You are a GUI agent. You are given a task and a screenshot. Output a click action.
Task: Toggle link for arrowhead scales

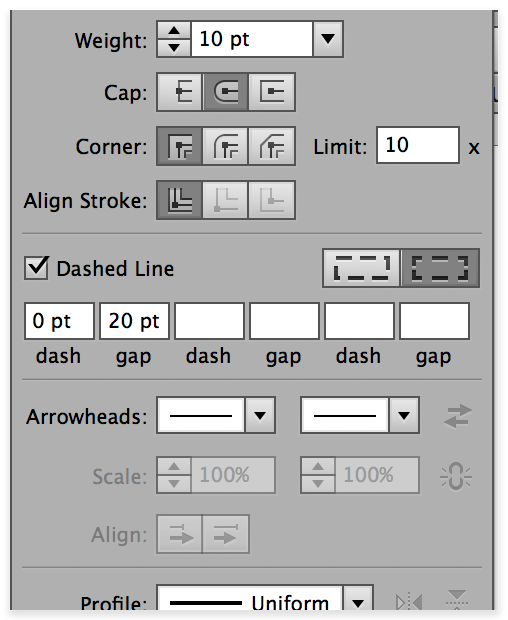pyautogui.click(x=456, y=476)
